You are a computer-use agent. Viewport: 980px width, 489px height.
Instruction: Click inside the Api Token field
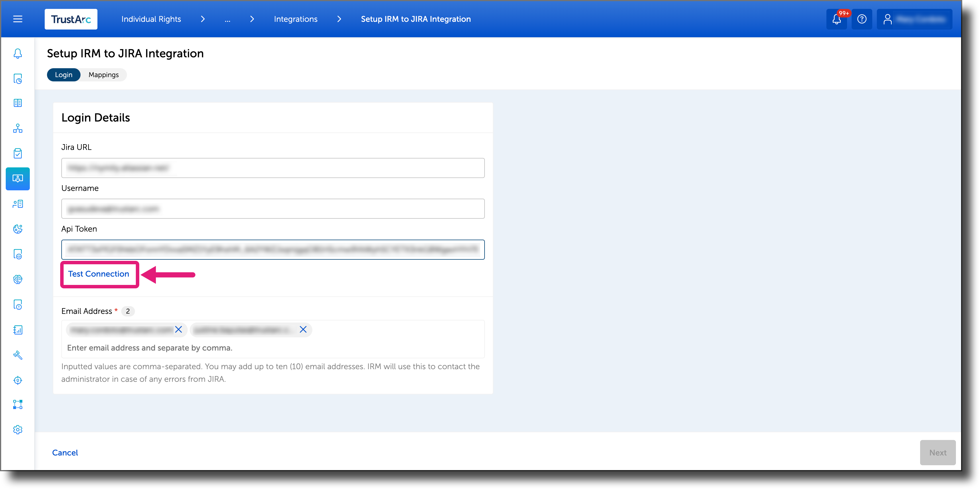point(273,250)
